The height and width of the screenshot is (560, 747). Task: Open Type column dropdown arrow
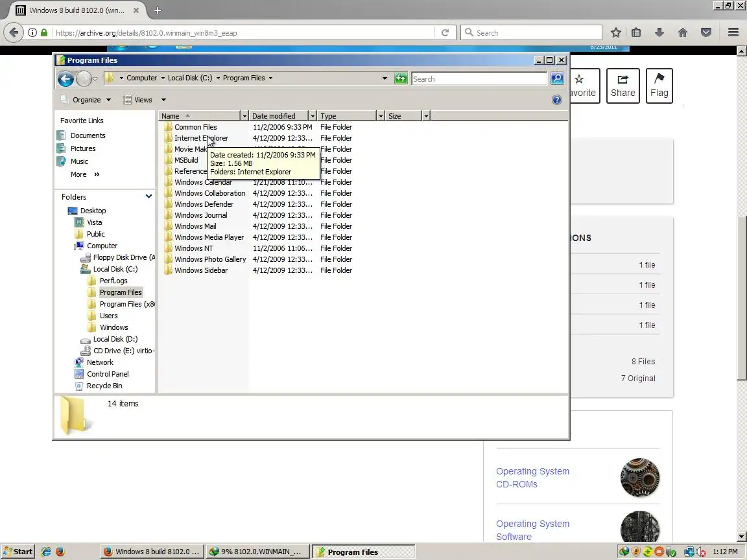click(x=381, y=116)
